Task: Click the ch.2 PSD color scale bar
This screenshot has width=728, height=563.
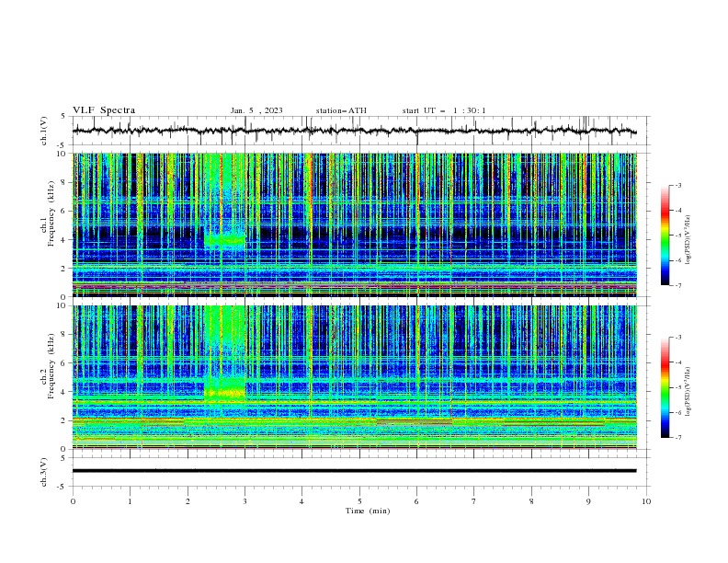Action: pyautogui.click(x=665, y=387)
